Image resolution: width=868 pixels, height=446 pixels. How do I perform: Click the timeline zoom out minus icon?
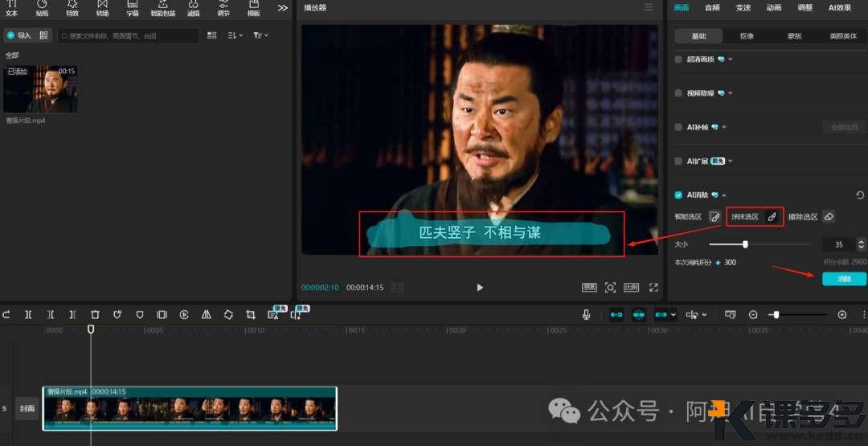coord(753,315)
